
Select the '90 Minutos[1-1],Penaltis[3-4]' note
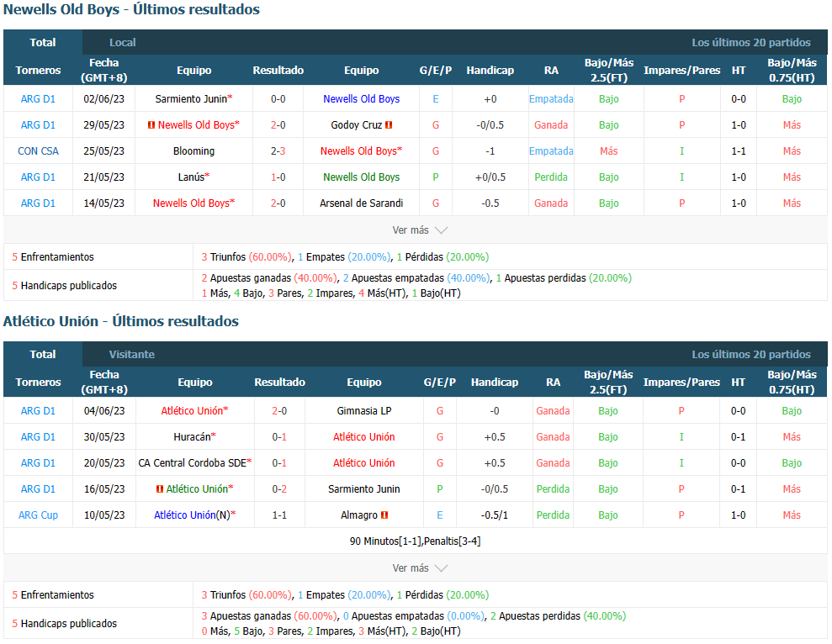[x=415, y=541]
